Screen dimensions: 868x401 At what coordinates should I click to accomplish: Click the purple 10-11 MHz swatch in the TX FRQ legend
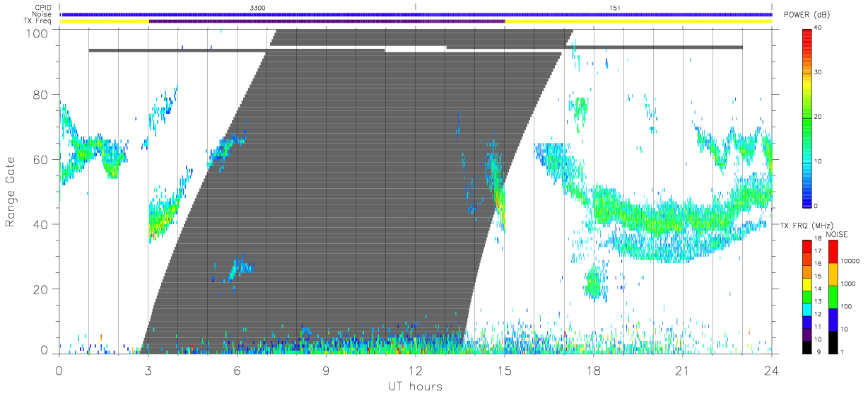click(x=807, y=334)
